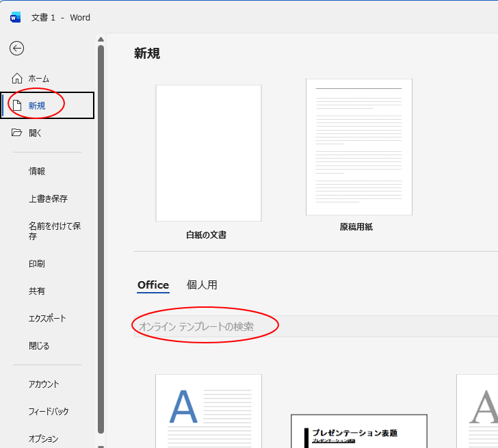This screenshot has width=498, height=448.
Task: Click the back arrow to return to document
Action: 16,49
